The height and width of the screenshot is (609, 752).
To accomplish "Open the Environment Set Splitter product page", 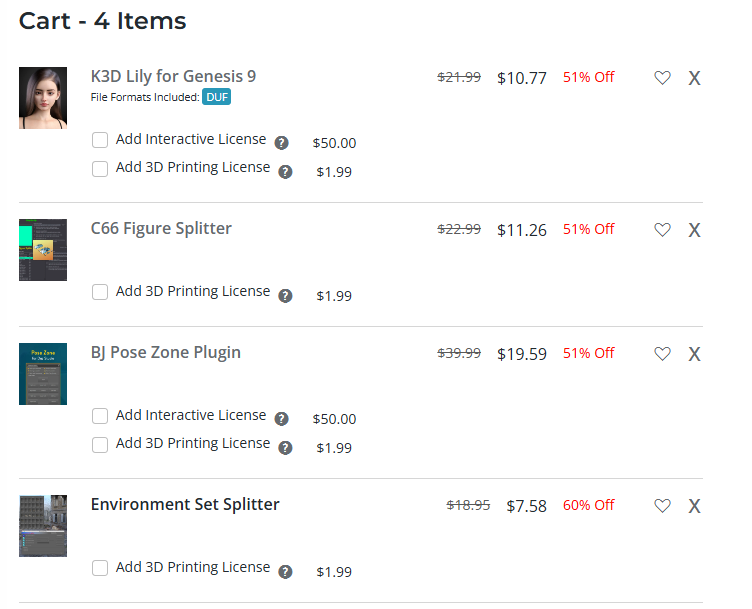I will point(185,504).
